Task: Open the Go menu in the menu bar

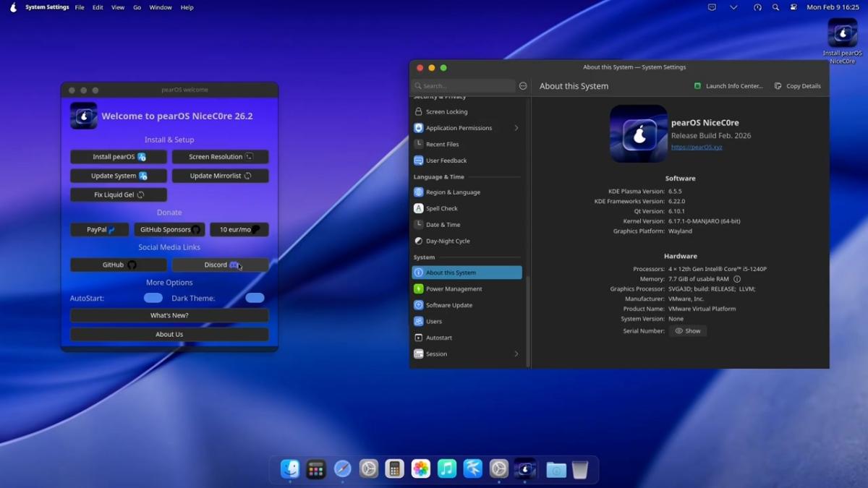Action: click(137, 7)
